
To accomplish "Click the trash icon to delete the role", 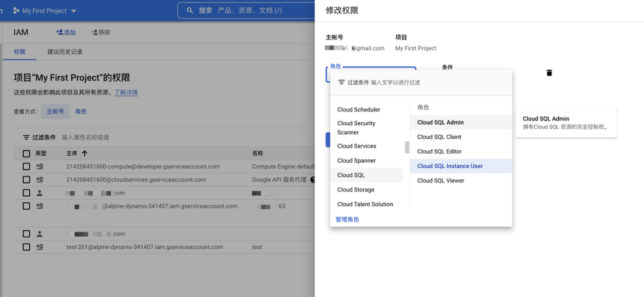I will [549, 73].
